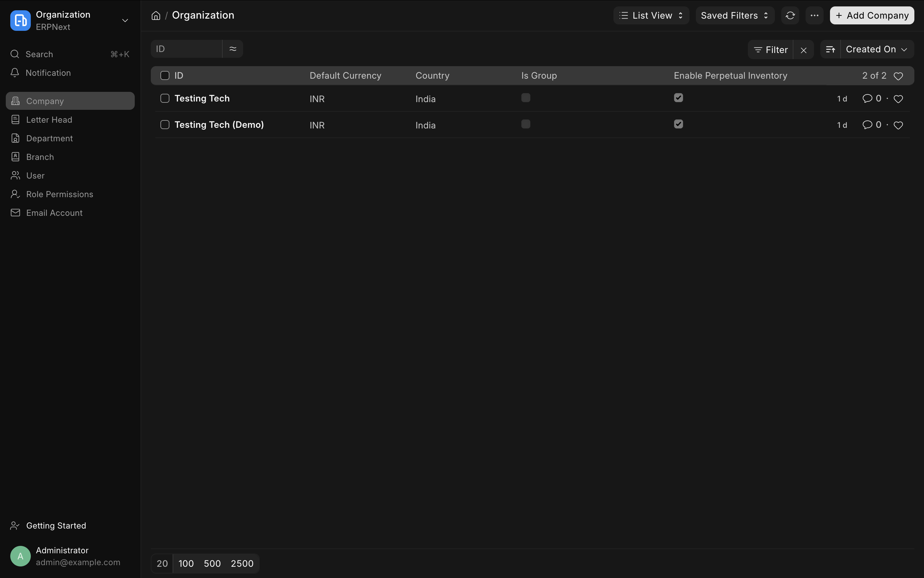The height and width of the screenshot is (578, 924).
Task: Click the ERPNext Organization logo icon
Action: (21, 21)
